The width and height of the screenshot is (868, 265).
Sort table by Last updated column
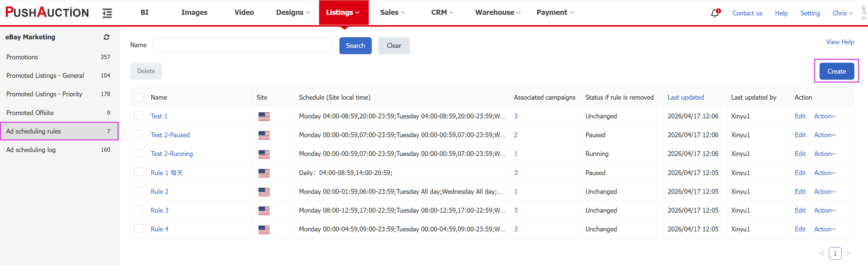tap(685, 98)
